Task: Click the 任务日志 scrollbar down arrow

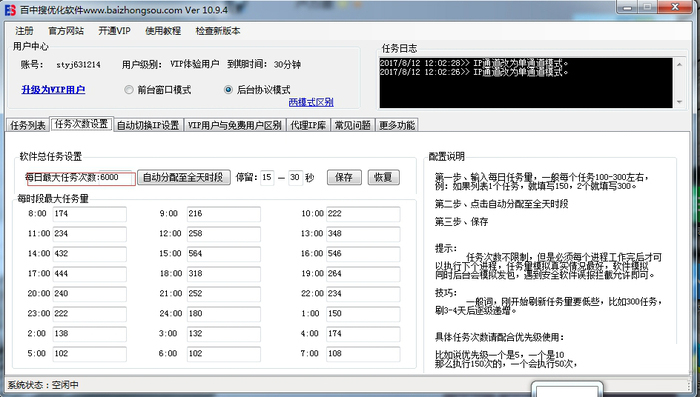Action: [679, 102]
